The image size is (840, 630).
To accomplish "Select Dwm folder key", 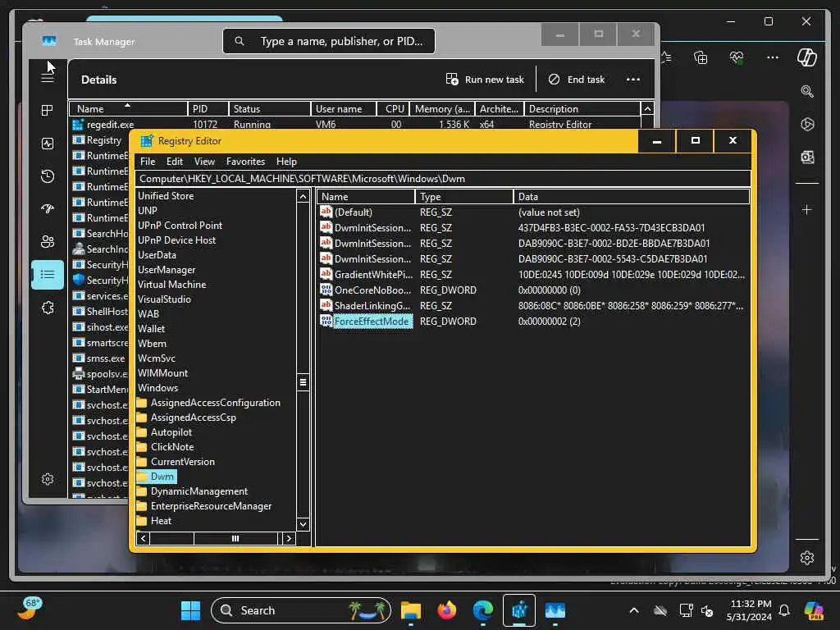I will pos(156,477).
